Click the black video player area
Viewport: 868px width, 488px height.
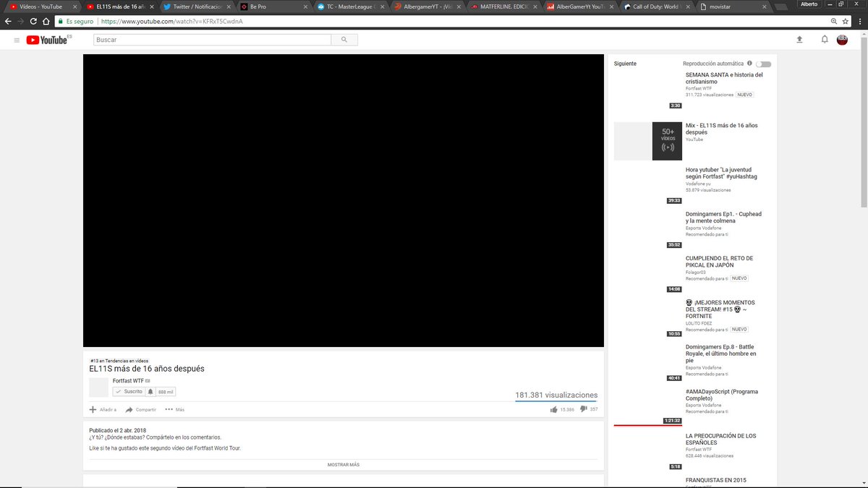(x=344, y=200)
